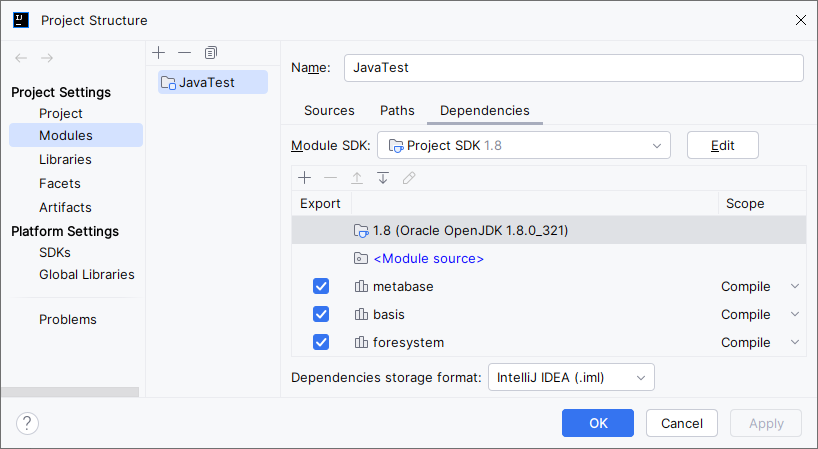This screenshot has width=818, height=449.
Task: Click the add dependency plus icon
Action: (305, 178)
